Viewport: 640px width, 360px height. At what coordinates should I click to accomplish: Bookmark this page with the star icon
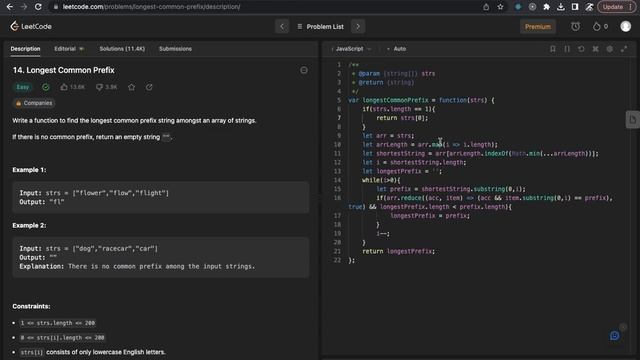click(500, 7)
